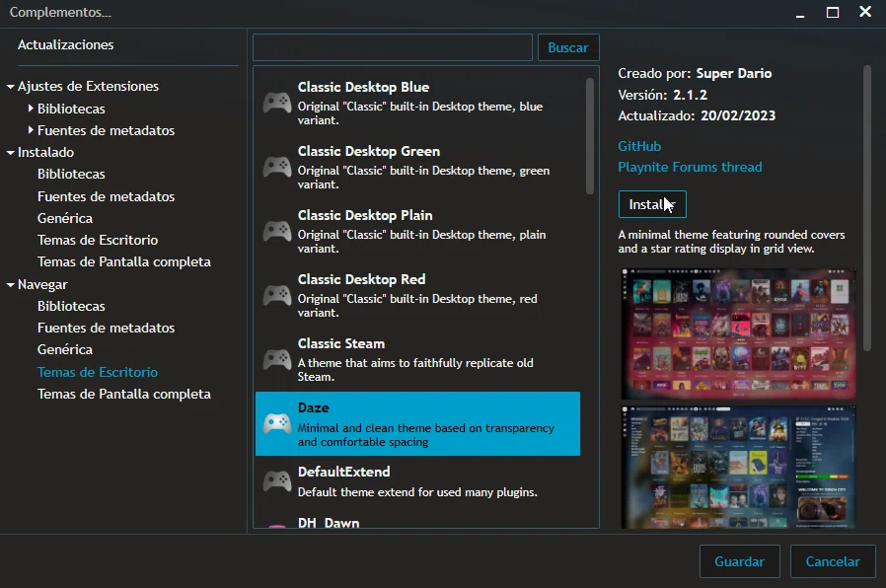Open Fuentes de metadatos under Instalado

pos(106,195)
